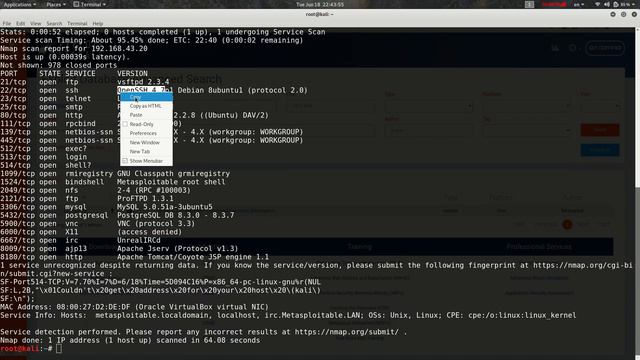
Task: Click 'MySQL 5.0.51a-3ubuntu5' version text
Action: (164, 207)
